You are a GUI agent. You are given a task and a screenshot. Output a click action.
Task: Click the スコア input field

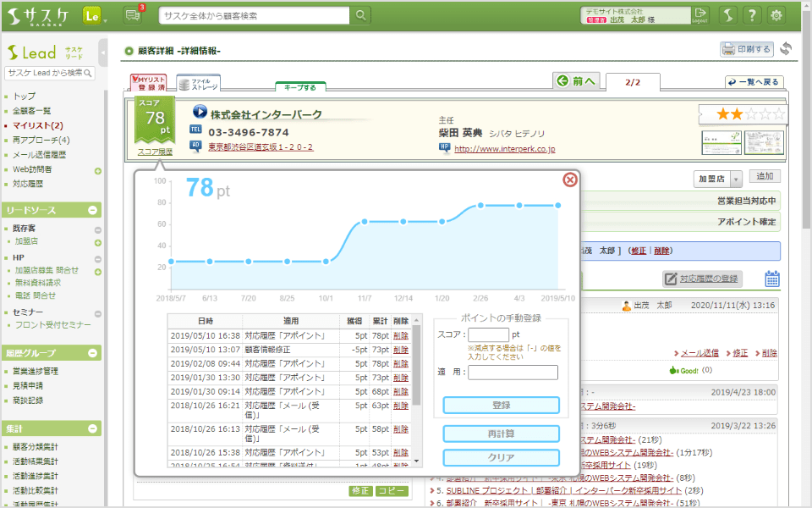coord(488,335)
